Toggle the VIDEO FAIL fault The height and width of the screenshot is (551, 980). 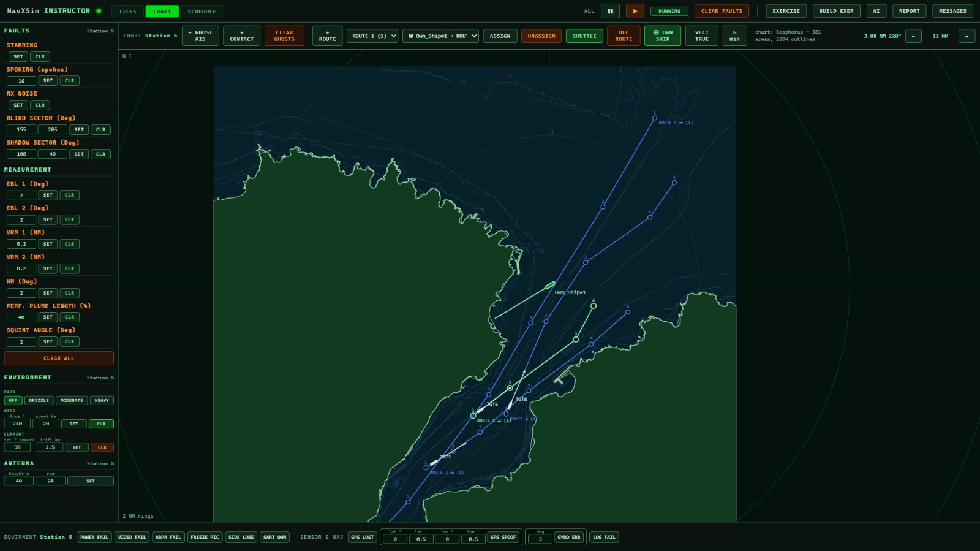pyautogui.click(x=132, y=537)
